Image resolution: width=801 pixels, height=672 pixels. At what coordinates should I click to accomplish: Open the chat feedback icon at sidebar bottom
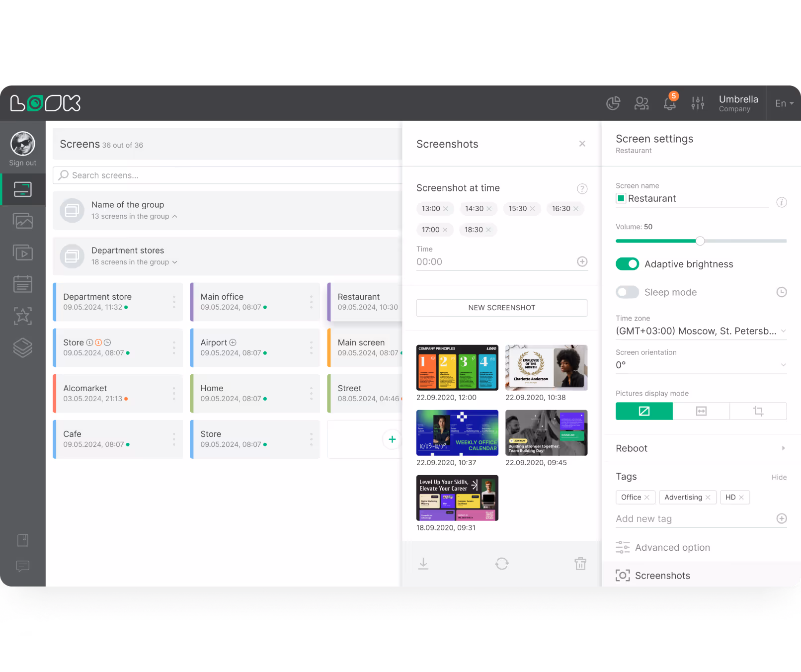pos(22,567)
